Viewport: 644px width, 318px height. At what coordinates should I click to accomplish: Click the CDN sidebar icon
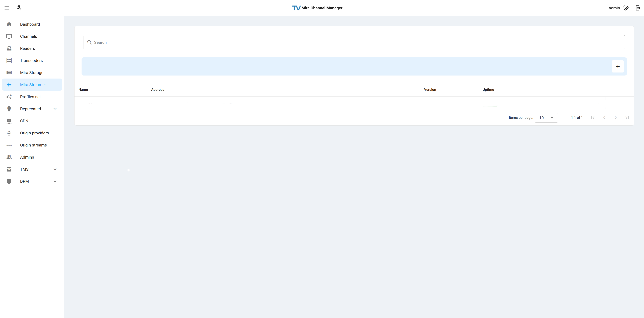coord(9,121)
